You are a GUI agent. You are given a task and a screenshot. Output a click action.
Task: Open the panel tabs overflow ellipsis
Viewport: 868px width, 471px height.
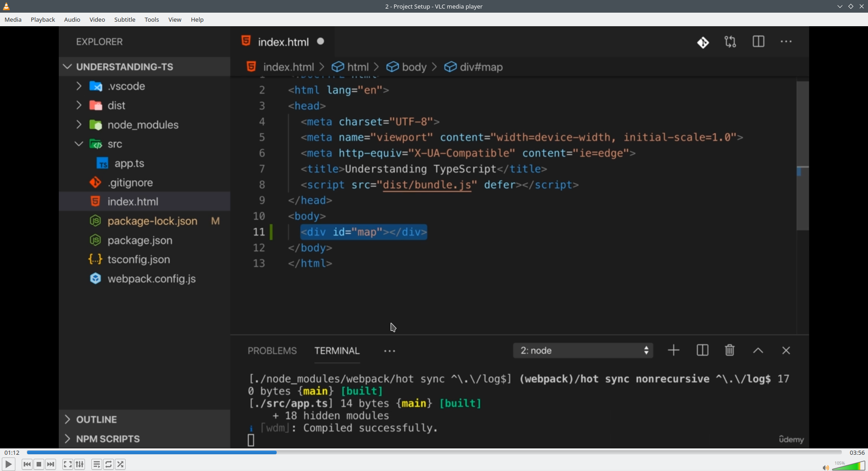pos(390,351)
